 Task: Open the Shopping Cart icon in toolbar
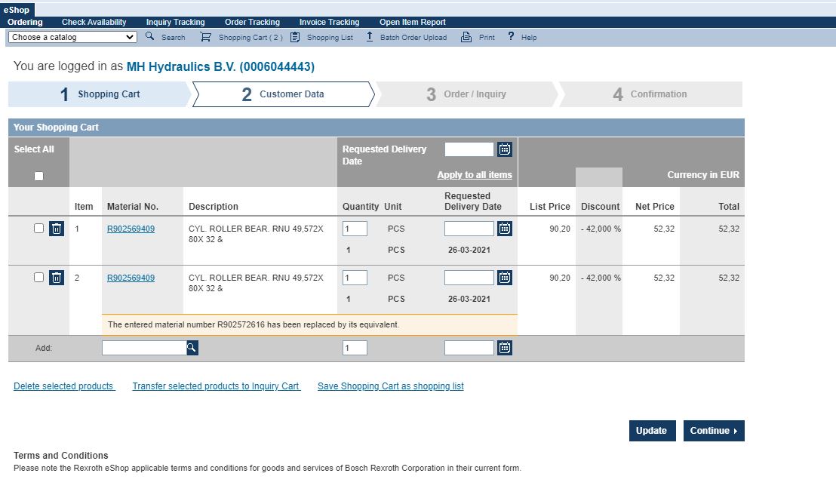(x=205, y=37)
